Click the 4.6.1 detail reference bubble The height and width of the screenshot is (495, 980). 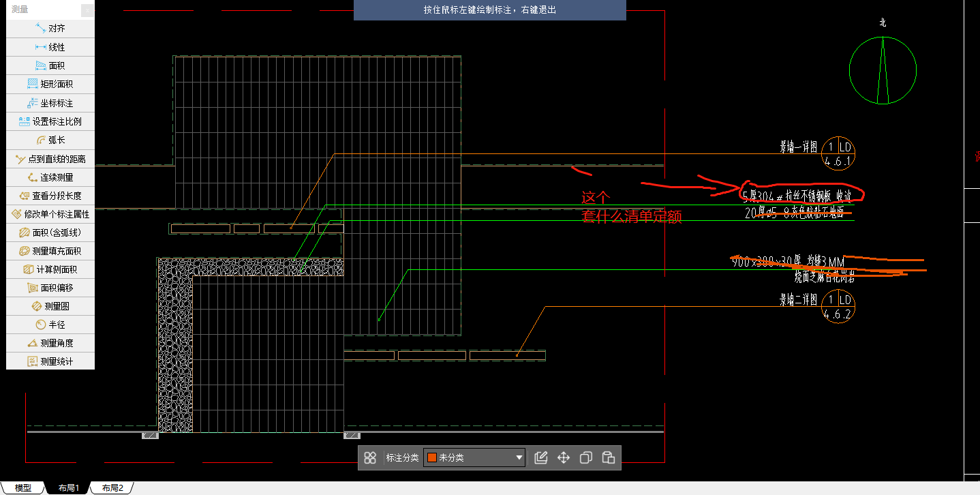(838, 154)
